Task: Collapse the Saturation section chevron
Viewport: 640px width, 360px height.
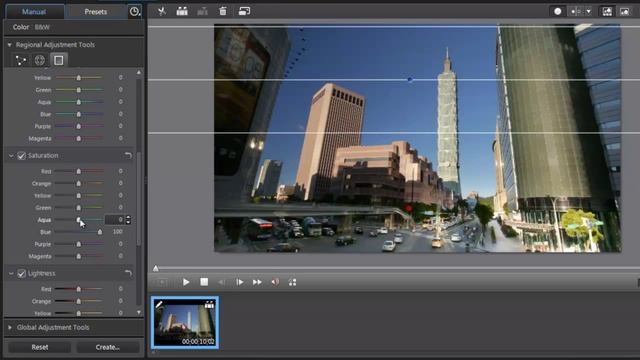Action: coord(11,156)
